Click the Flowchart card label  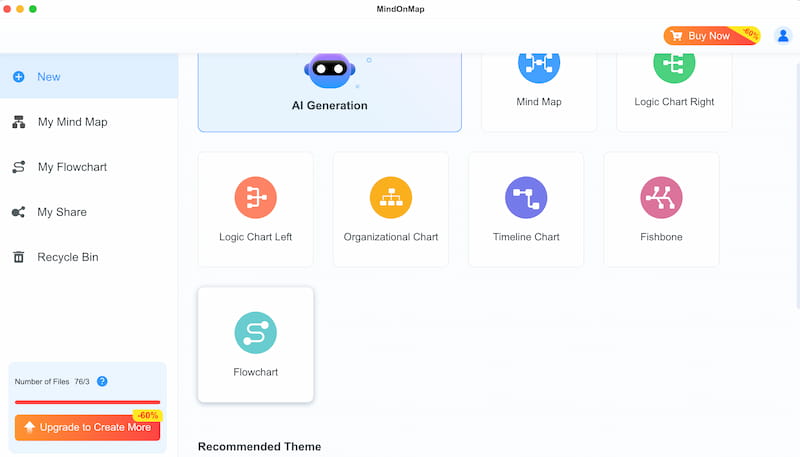(x=256, y=372)
